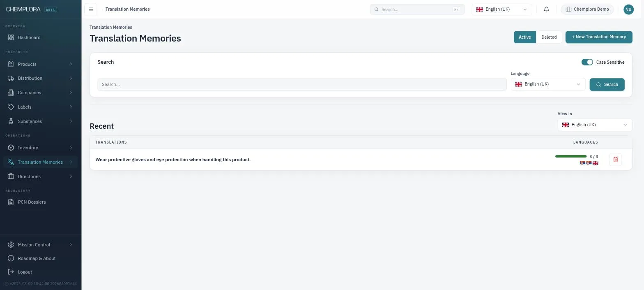
Task: Expand the Substances submenu chevron
Action: click(71, 121)
